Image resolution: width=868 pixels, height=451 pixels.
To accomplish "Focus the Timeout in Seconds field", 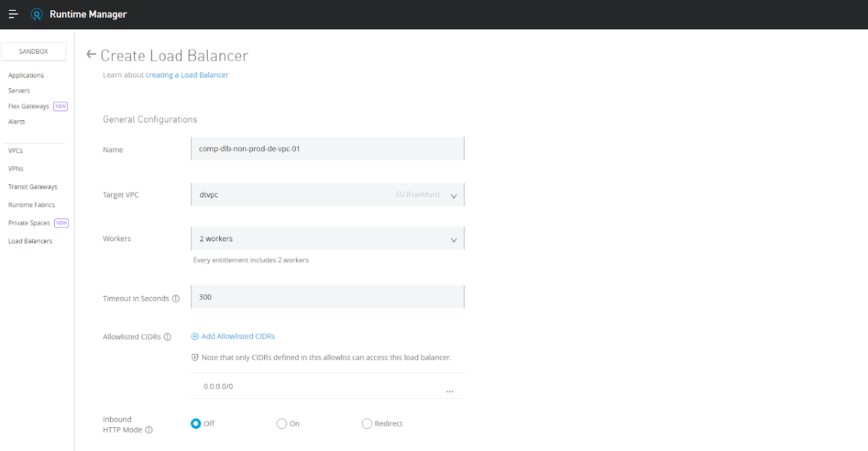I will click(x=328, y=297).
